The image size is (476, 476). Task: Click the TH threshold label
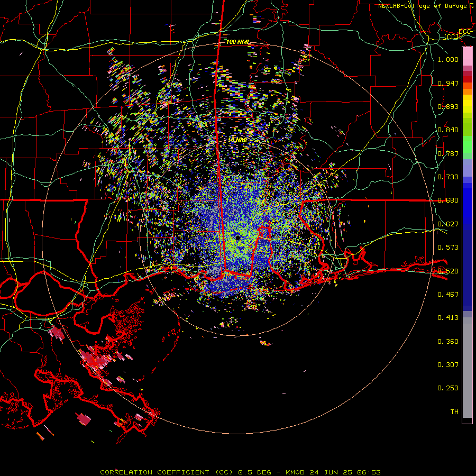(x=454, y=411)
